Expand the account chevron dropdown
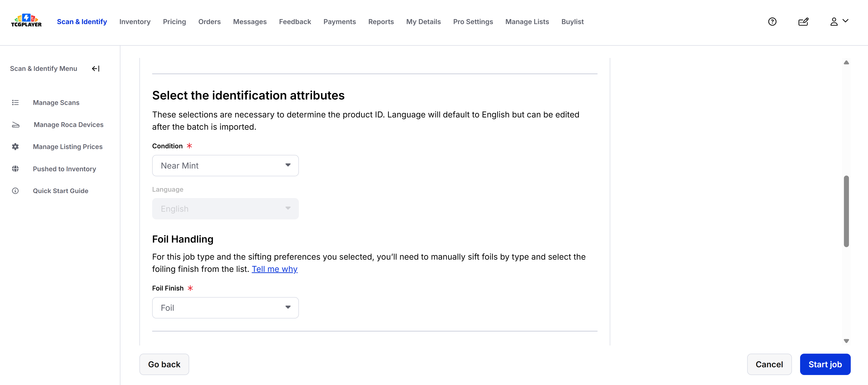Viewport: 868px width, 385px height. [846, 21]
